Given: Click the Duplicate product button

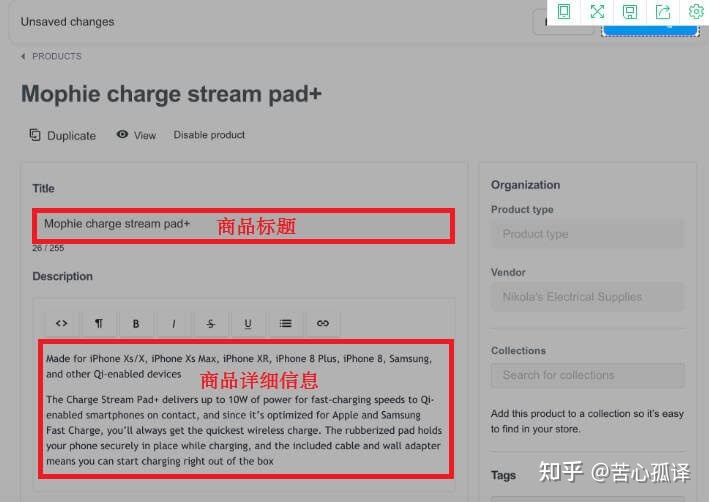Looking at the screenshot, I should (62, 136).
